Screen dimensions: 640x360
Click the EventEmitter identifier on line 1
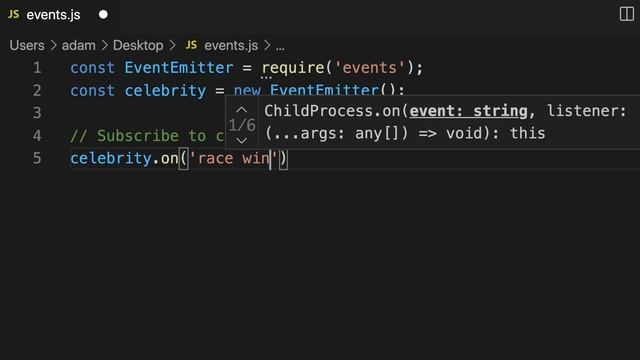(179, 68)
